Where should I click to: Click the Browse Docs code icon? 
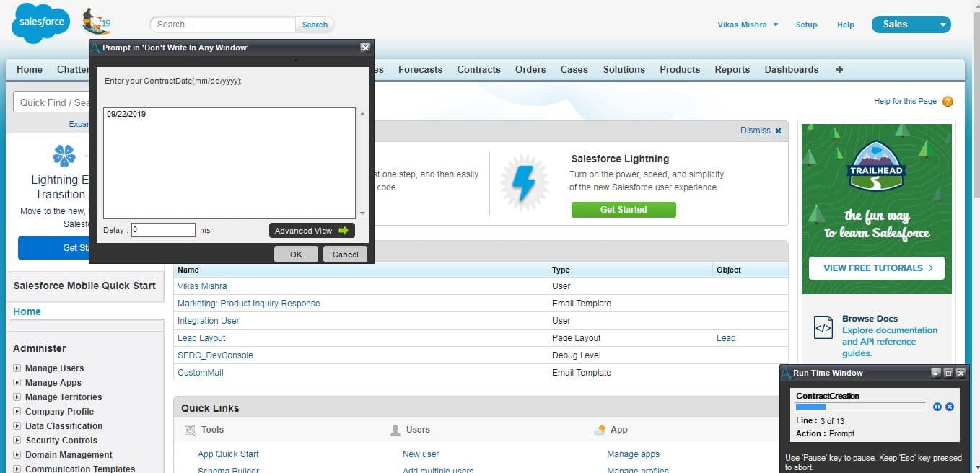pos(823,327)
